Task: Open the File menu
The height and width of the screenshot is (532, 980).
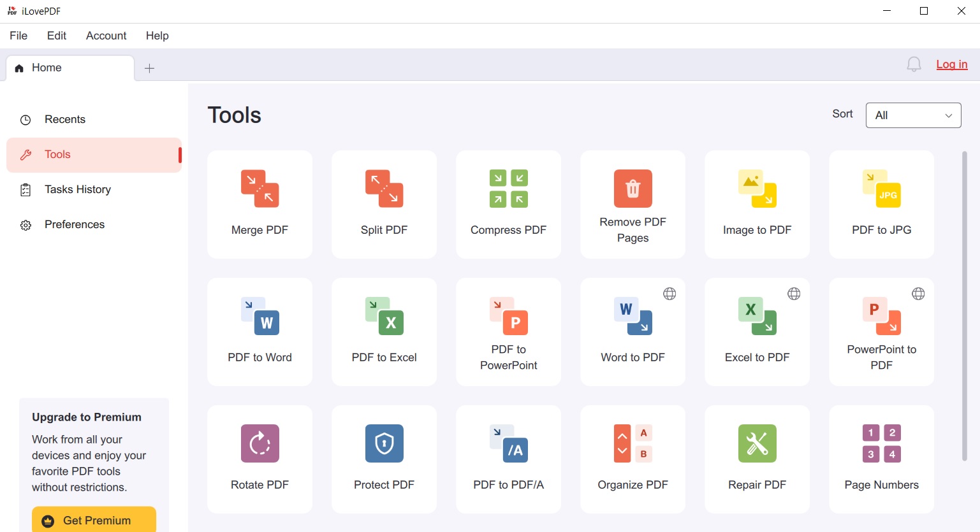Action: [18, 36]
